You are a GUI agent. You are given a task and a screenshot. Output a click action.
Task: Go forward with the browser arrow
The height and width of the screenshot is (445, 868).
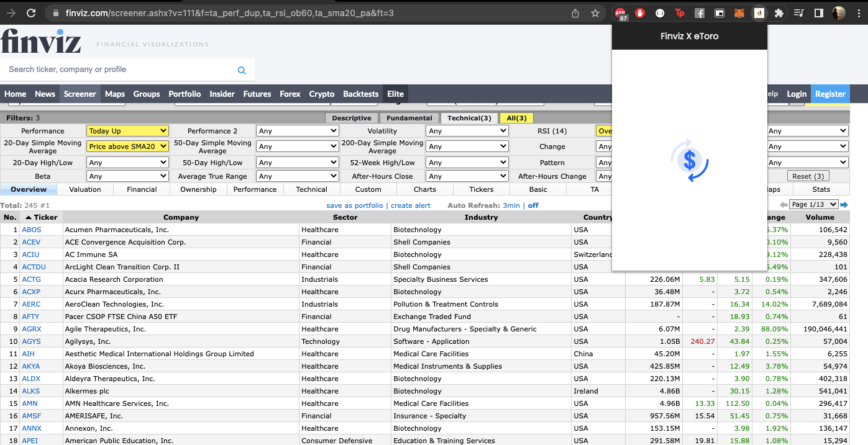11,13
